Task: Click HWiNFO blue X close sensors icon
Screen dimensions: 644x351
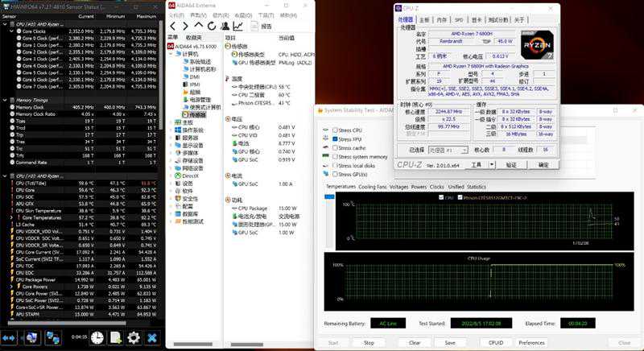Action: 151,337
